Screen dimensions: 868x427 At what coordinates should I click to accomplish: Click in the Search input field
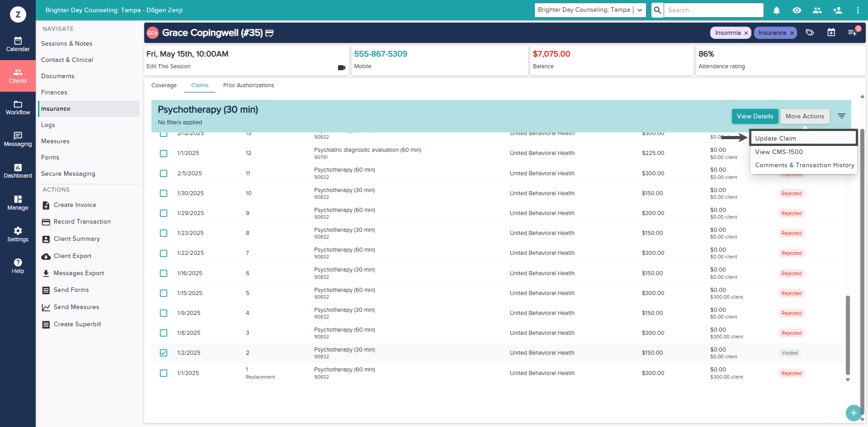click(714, 10)
